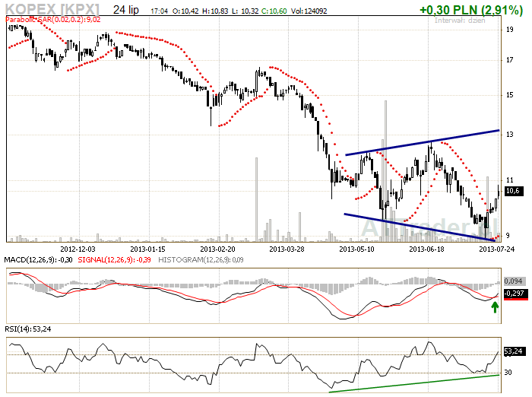Click the upper blue channel trendline
The height and width of the screenshot is (397, 532).
(x=423, y=142)
